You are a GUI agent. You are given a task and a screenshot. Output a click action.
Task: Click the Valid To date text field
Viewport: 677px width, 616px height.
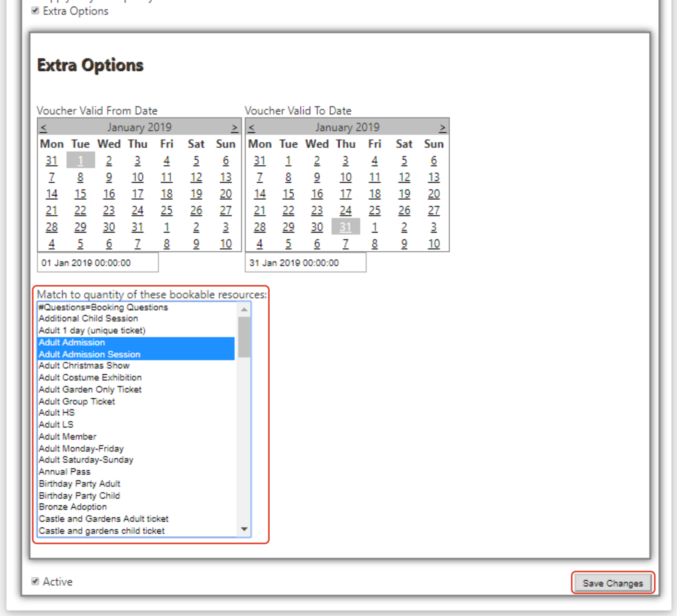click(306, 263)
